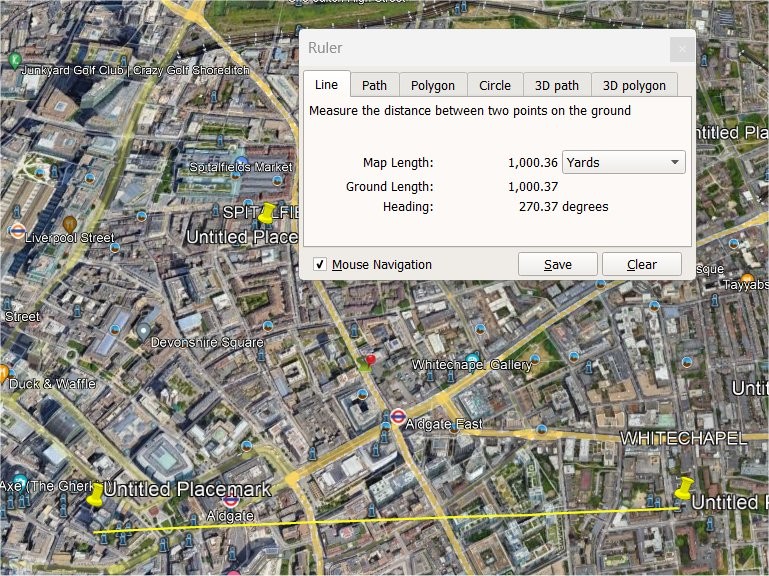Clear the ruler measurement

(641, 265)
